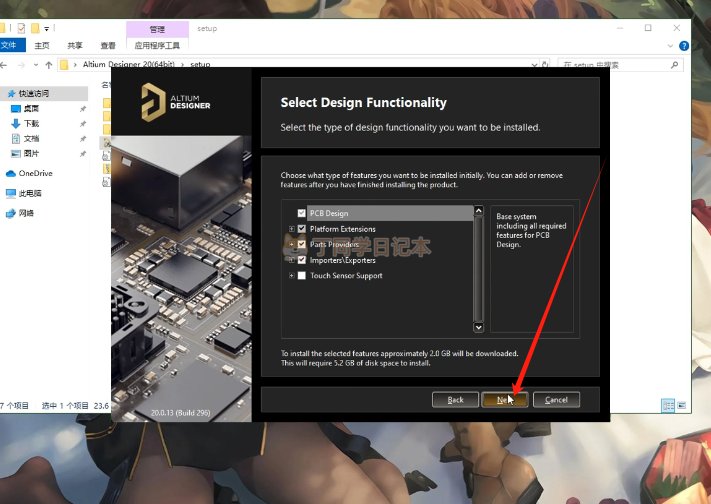Select 此电脑 in the sidebar
This screenshot has height=504, width=711.
coord(30,193)
